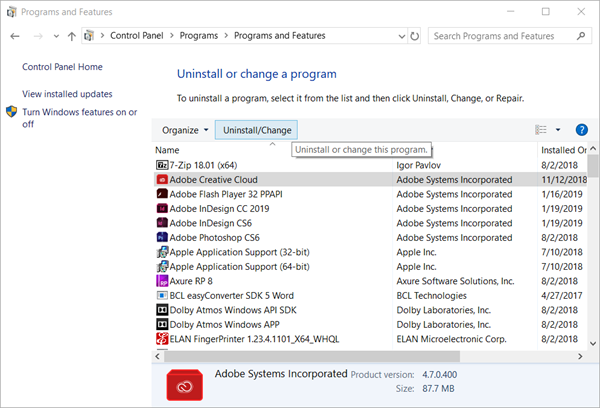Click large Creative Cloud details pane icon
Viewport: 600px width, 408px height.
click(184, 385)
